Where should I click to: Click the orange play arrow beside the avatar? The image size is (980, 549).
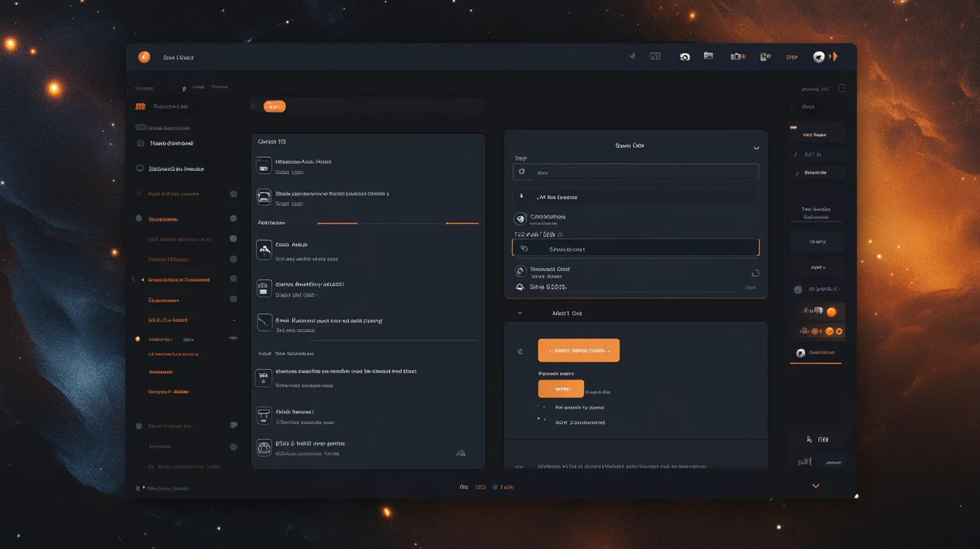(x=835, y=57)
